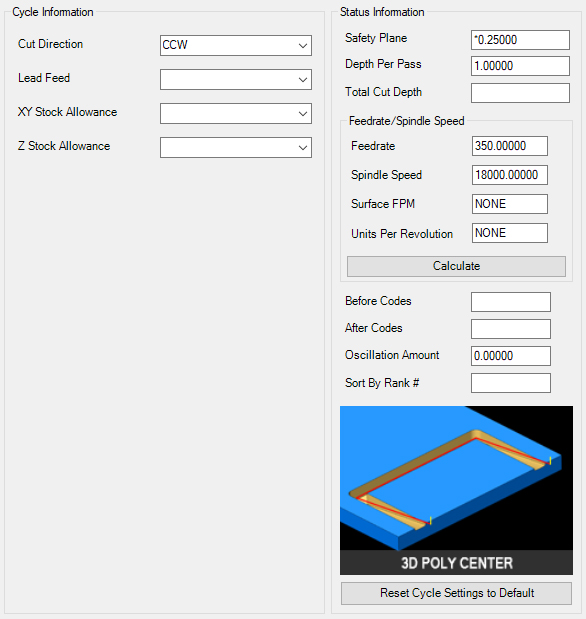Viewport: 586px width, 619px height.
Task: Click the Depth Per Pass field
Action: point(520,66)
